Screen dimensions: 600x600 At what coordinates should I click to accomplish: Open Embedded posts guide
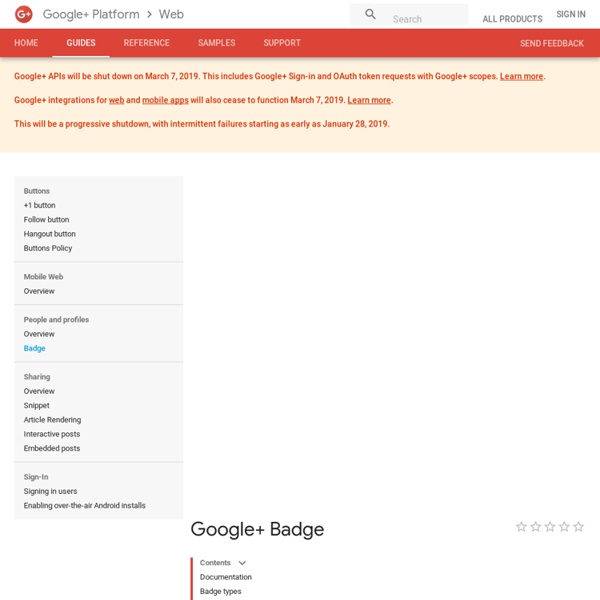[52, 448]
